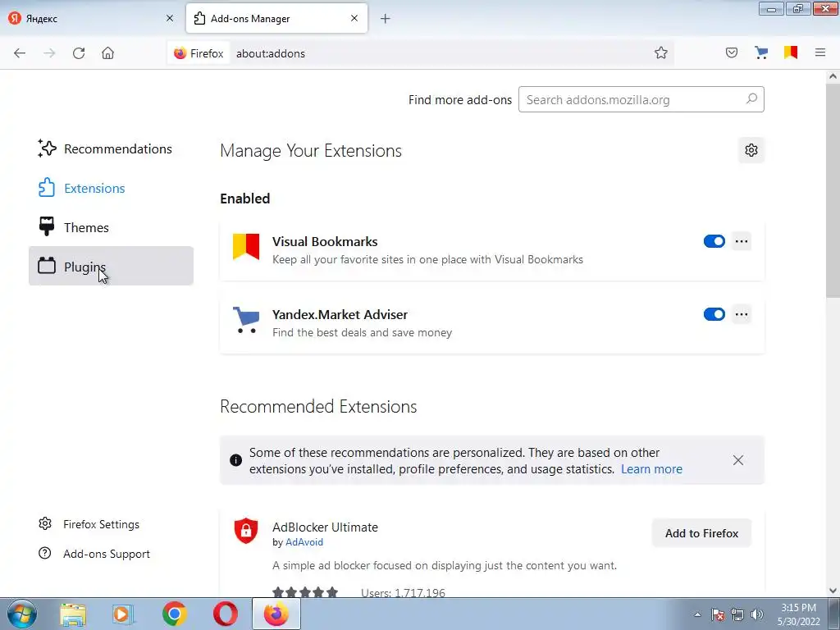
Task: Open Yandex.Market Adviser cart toolbar icon
Action: 760,52
